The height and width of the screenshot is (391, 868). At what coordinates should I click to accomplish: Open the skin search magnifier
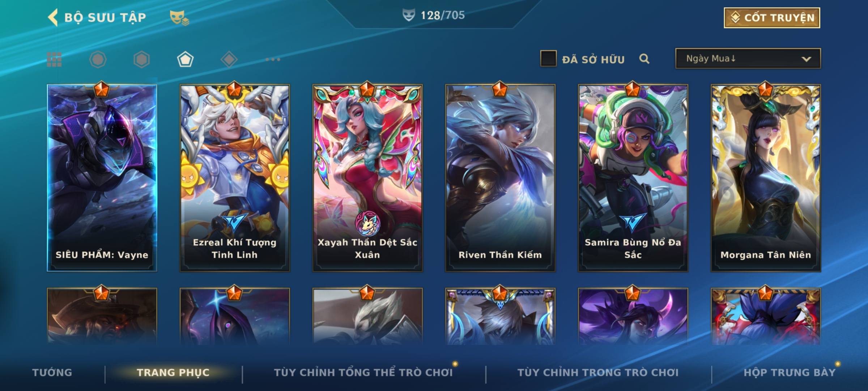click(644, 59)
